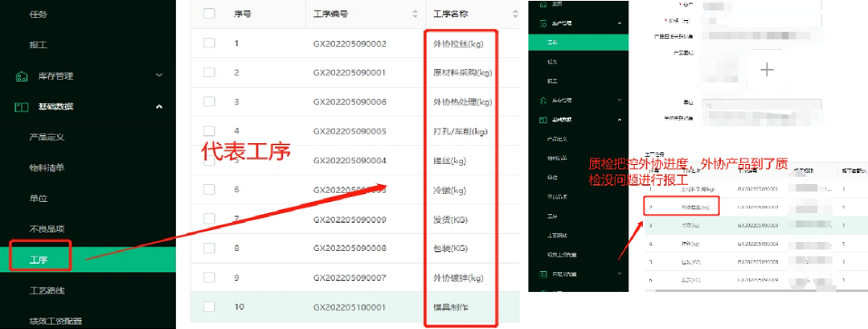Click cell GX202205090006 in 工序 list
This screenshot has height=329, width=868.
coord(350,102)
